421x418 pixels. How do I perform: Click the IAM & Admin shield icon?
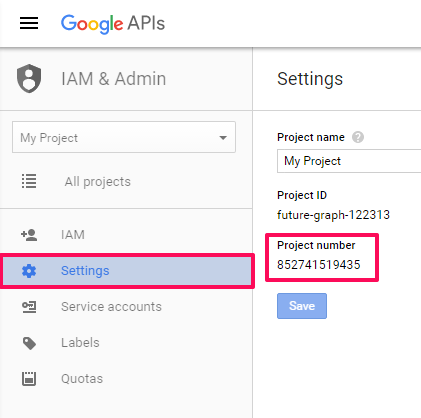coord(29,78)
